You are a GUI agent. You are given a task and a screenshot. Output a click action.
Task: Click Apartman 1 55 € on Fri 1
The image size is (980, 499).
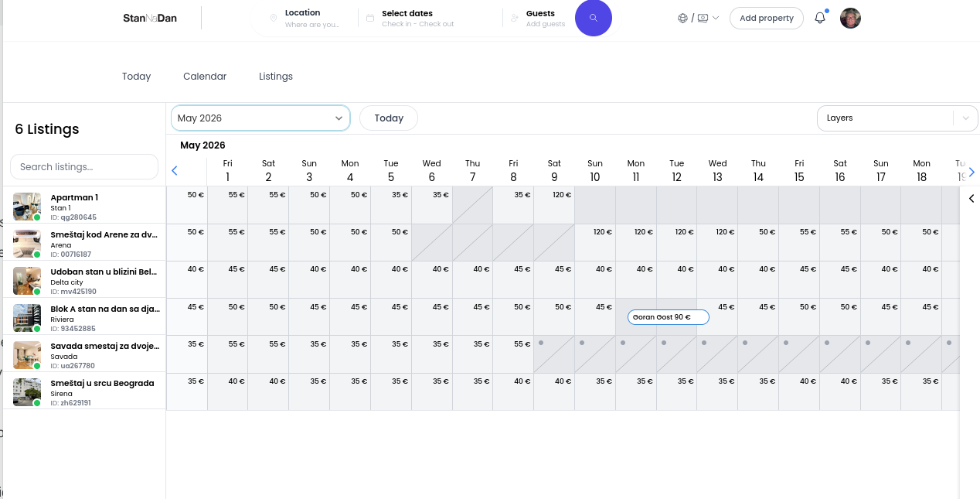click(227, 205)
